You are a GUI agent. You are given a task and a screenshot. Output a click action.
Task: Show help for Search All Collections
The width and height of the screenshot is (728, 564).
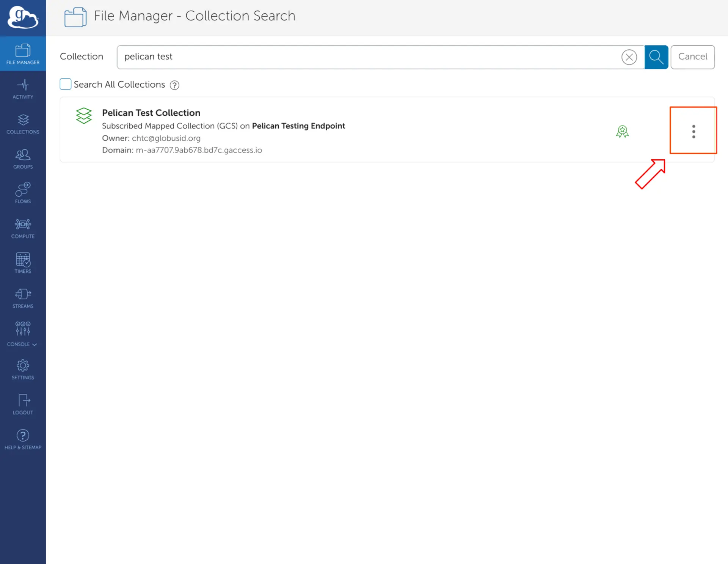(x=174, y=85)
